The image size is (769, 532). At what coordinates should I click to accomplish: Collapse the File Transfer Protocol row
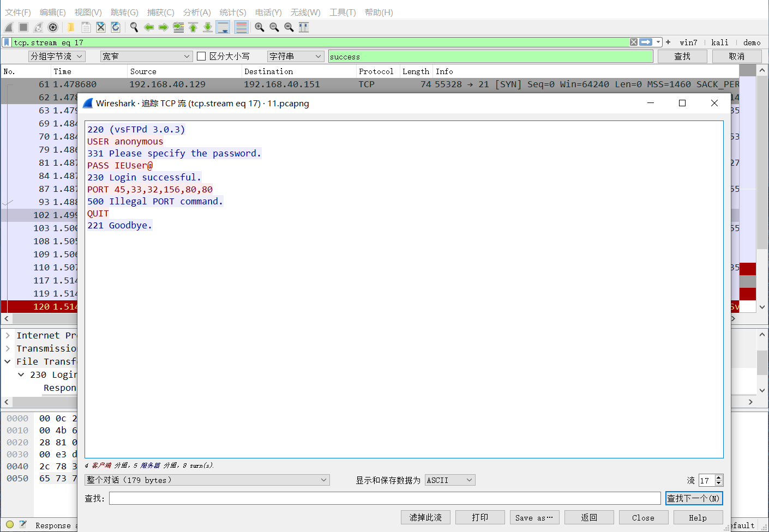[x=8, y=361]
